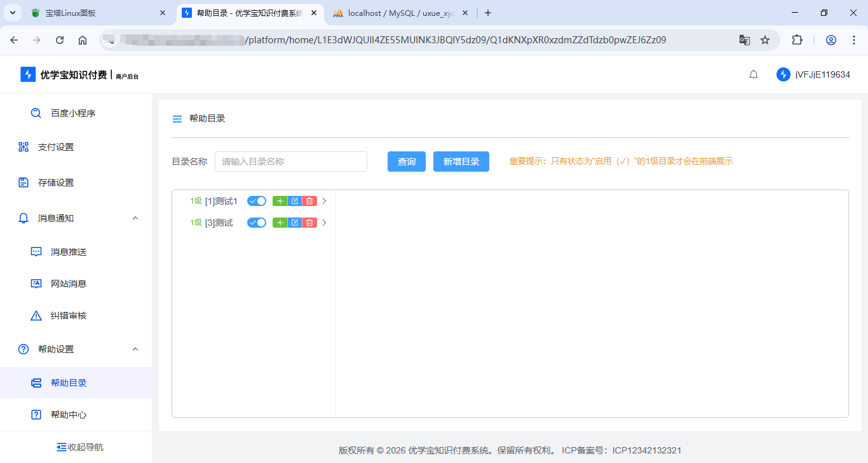Click the red delete icon for [1]测试1
This screenshot has height=463, width=868.
[x=309, y=201]
